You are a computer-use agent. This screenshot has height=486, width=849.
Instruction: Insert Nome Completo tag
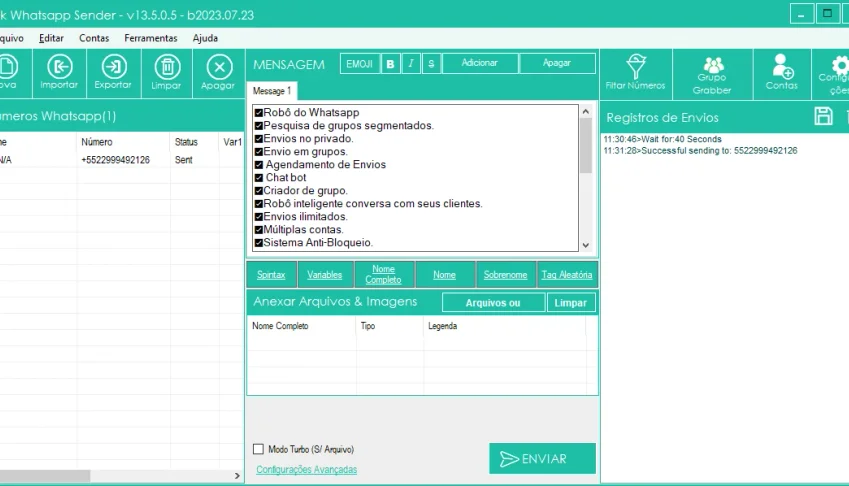point(383,274)
